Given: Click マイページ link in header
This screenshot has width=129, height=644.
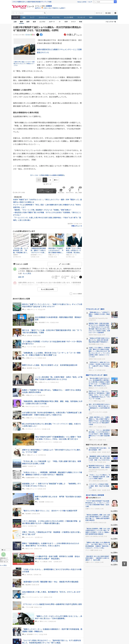Looking at the screenshot, I should tap(99, 13).
